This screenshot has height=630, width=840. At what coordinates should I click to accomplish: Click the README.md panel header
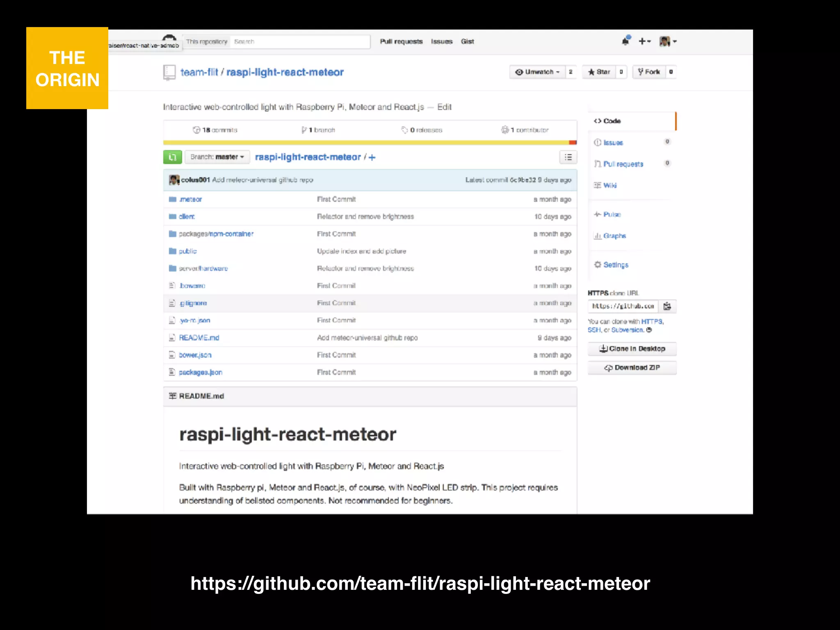coord(370,396)
